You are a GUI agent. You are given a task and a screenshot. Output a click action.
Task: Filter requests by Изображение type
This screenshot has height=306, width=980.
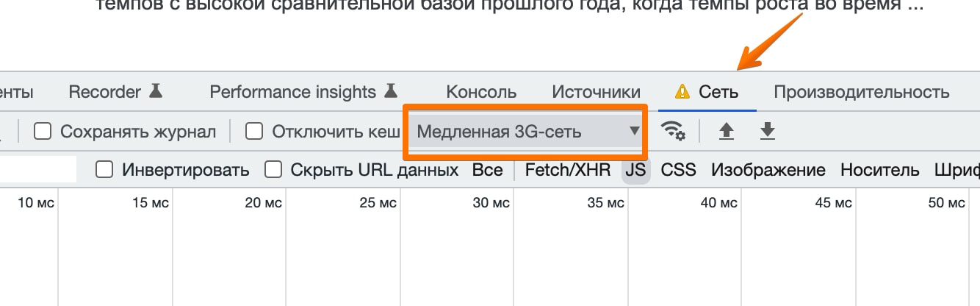pos(768,170)
